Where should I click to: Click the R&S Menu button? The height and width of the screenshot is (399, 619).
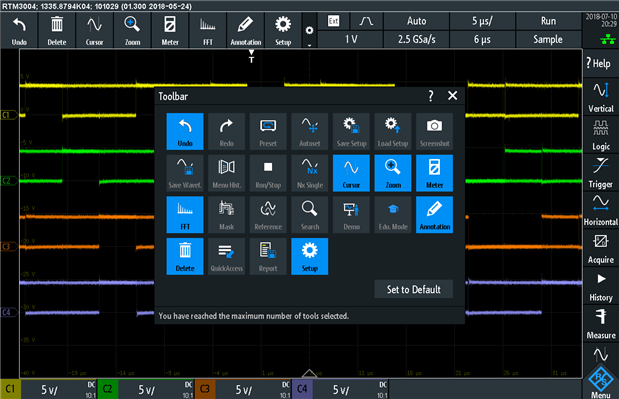(x=600, y=382)
